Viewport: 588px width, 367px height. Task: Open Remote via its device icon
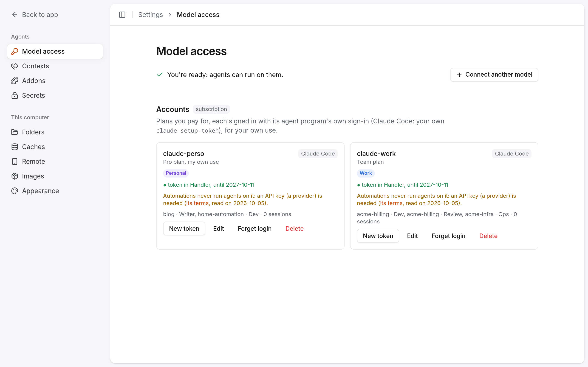(14, 161)
